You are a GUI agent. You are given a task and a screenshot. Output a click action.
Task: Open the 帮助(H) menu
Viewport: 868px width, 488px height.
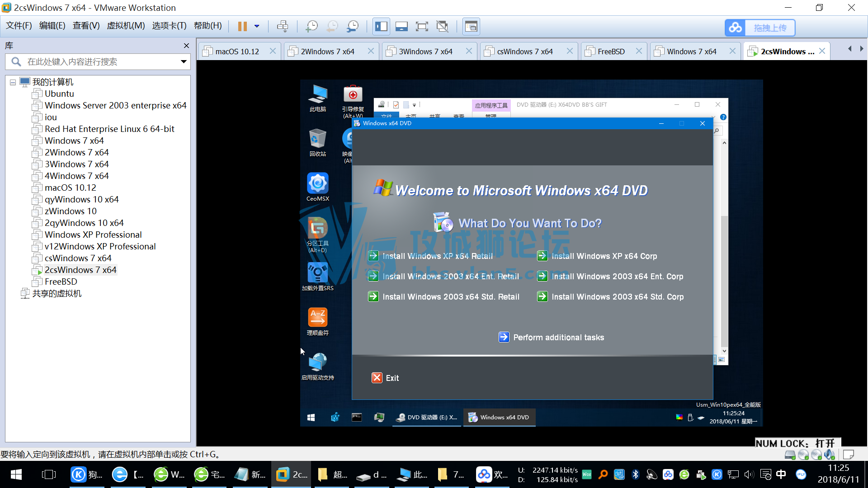[x=208, y=26]
